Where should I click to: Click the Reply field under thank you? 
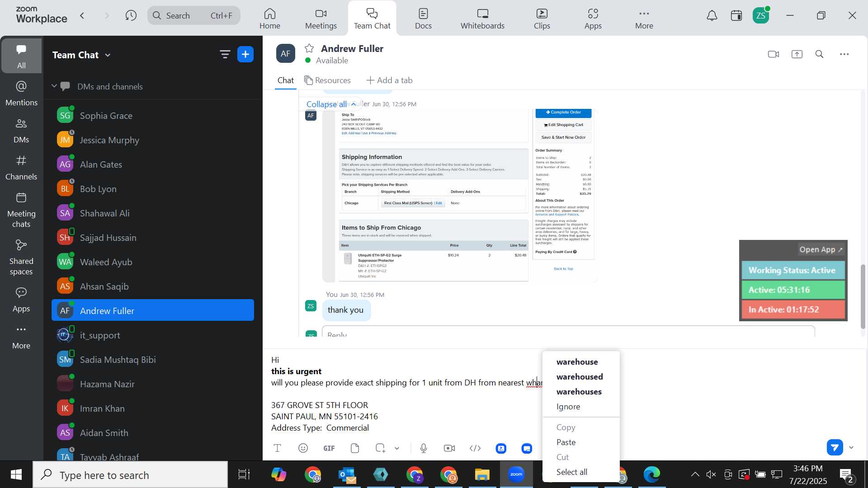pyautogui.click(x=568, y=332)
